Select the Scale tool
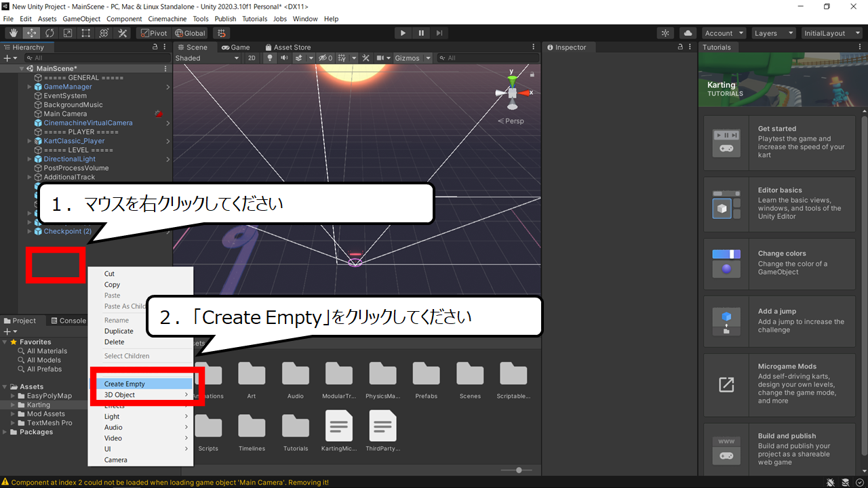The width and height of the screenshot is (868, 488). 68,33
